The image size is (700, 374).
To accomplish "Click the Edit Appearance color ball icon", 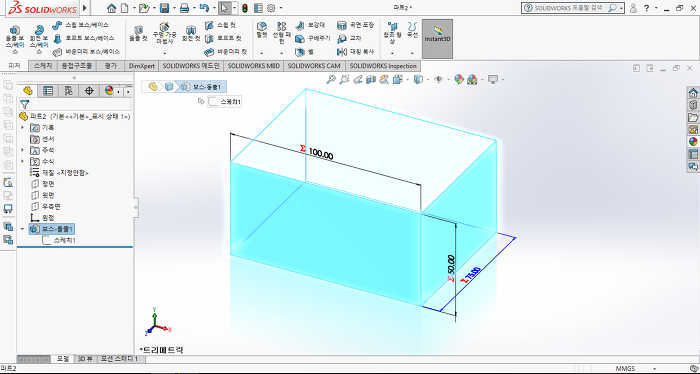I will pyautogui.click(x=459, y=79).
